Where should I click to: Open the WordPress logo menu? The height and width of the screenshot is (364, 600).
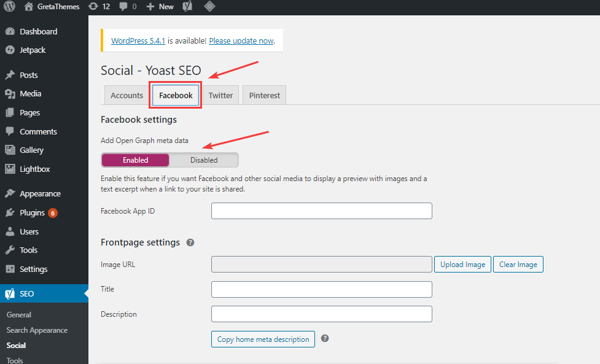tap(9, 7)
